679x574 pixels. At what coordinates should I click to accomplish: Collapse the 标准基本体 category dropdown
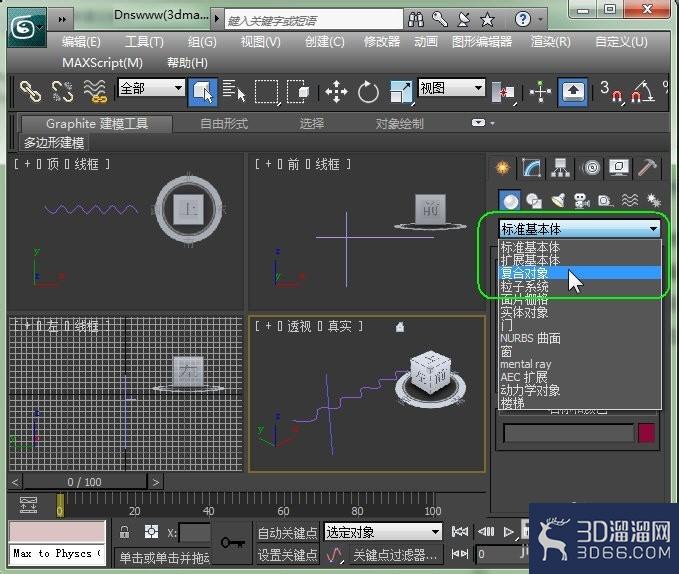[x=579, y=229]
